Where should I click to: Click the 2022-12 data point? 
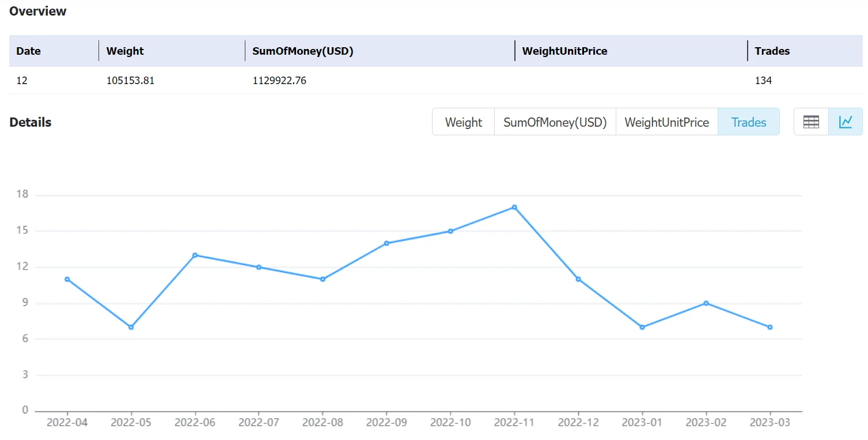point(578,279)
